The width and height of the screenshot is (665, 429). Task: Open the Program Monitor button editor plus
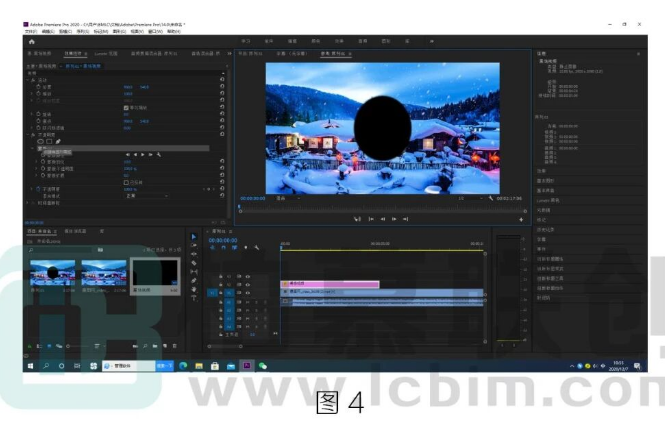pos(521,220)
